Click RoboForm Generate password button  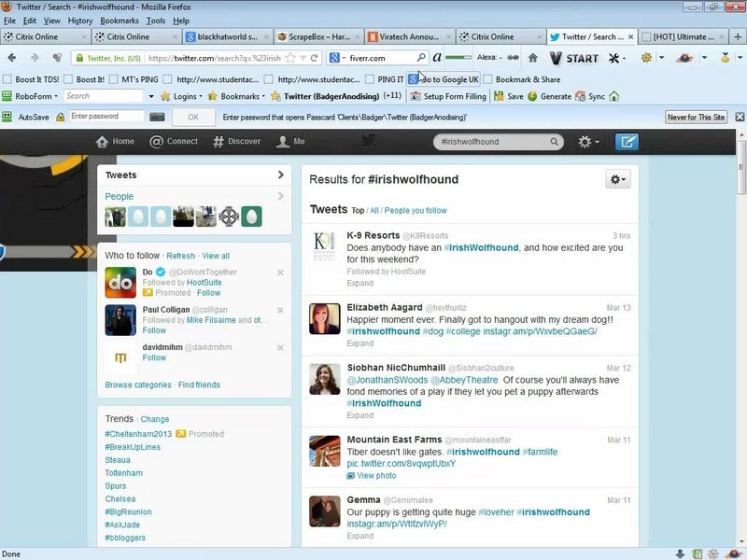(x=549, y=96)
